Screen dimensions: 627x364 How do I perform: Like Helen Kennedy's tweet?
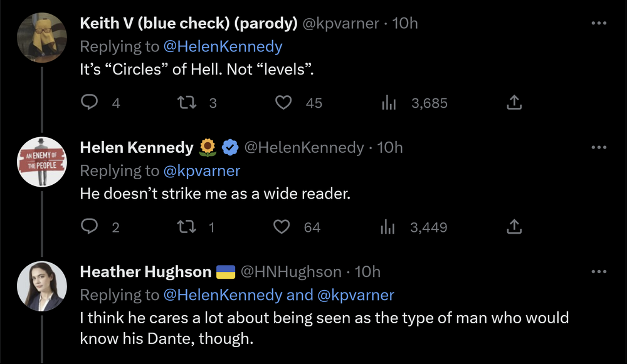(x=284, y=227)
